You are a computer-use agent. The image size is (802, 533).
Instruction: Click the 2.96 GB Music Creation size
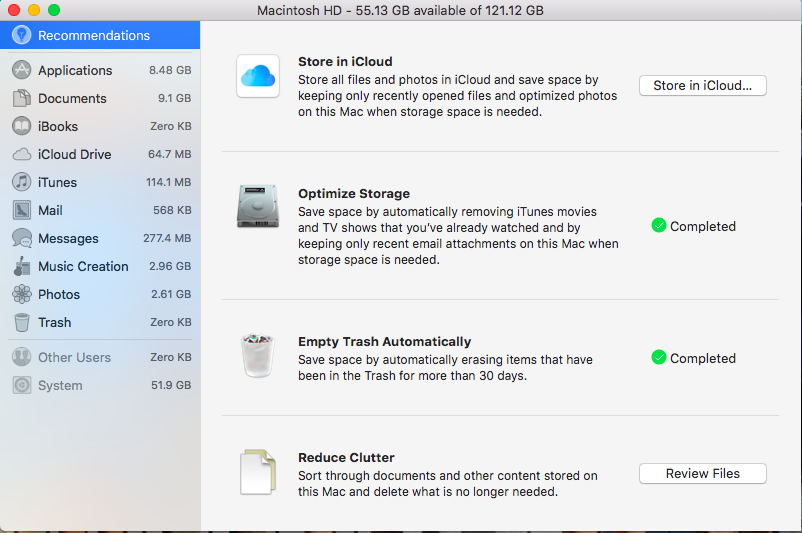click(170, 266)
